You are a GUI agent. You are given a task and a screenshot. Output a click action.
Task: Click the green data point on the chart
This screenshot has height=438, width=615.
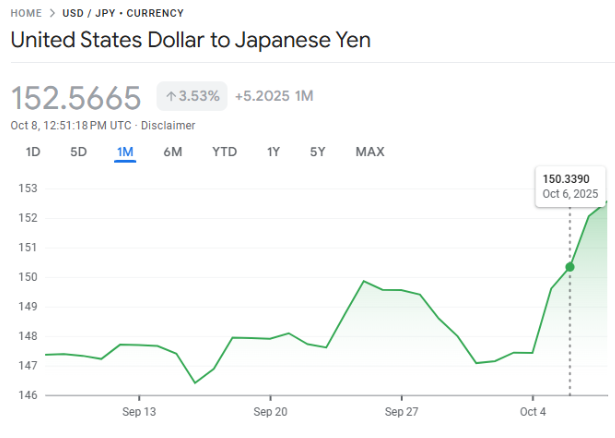tap(570, 267)
